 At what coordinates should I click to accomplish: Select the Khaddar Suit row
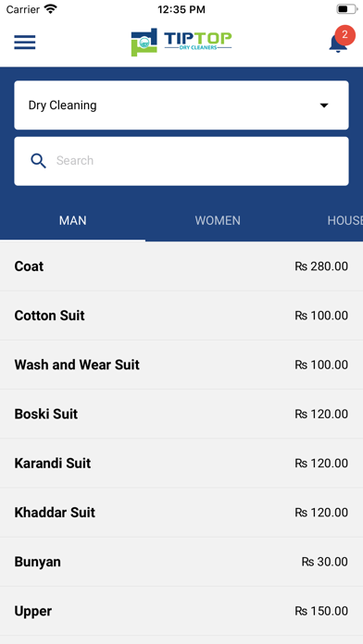pyautogui.click(x=181, y=513)
